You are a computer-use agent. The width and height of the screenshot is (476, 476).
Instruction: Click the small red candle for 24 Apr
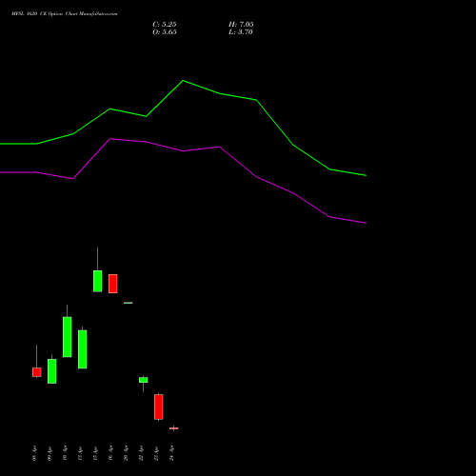(x=174, y=428)
